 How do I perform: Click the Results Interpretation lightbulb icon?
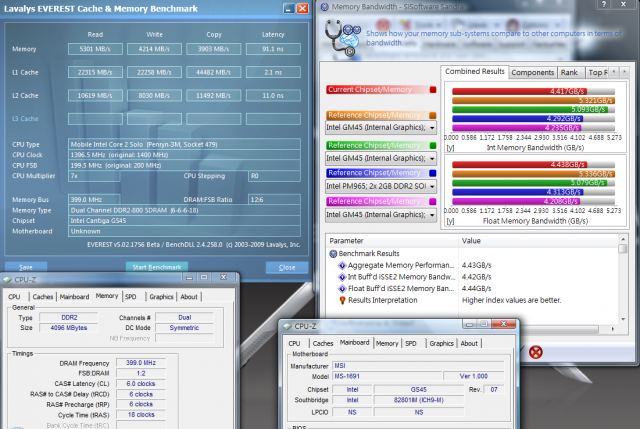click(x=342, y=300)
